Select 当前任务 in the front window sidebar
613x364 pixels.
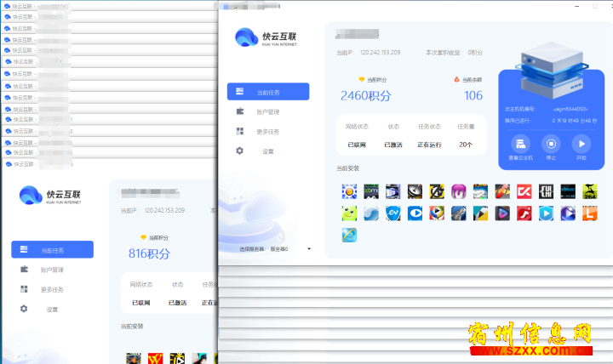point(268,92)
